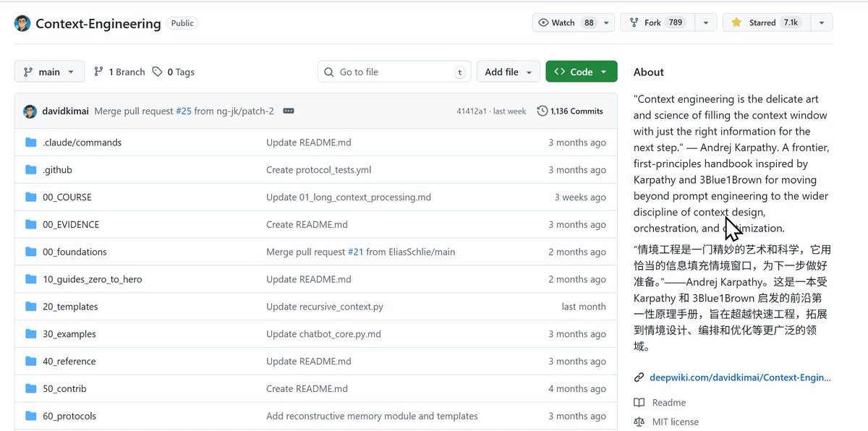
Task: Click the branch icon beside 1 Branch
Action: [98, 72]
